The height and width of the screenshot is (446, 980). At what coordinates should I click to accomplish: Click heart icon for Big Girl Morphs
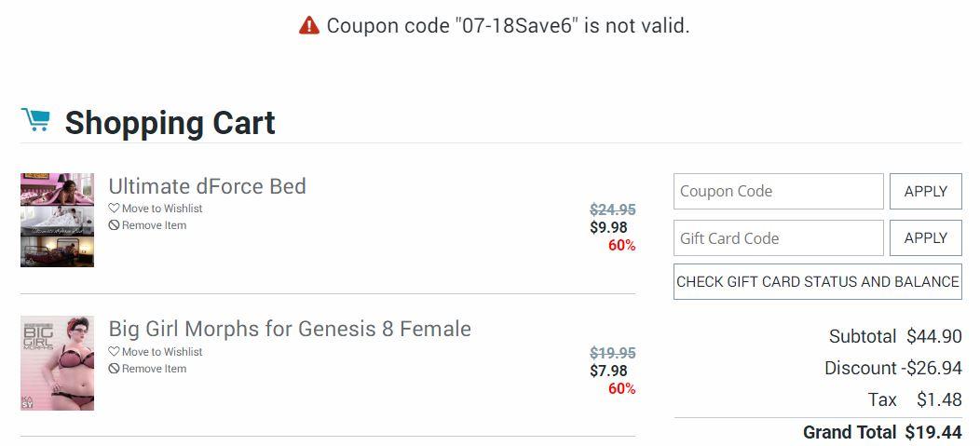[114, 352]
